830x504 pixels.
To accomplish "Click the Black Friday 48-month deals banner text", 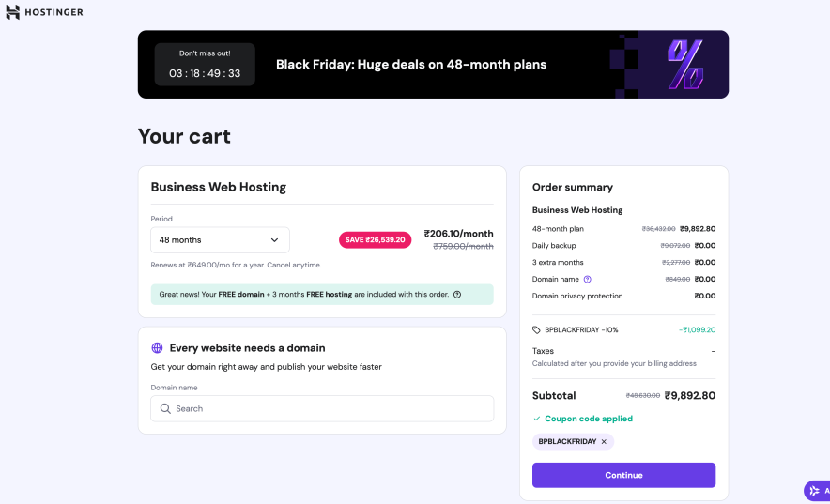I will 411,65.
